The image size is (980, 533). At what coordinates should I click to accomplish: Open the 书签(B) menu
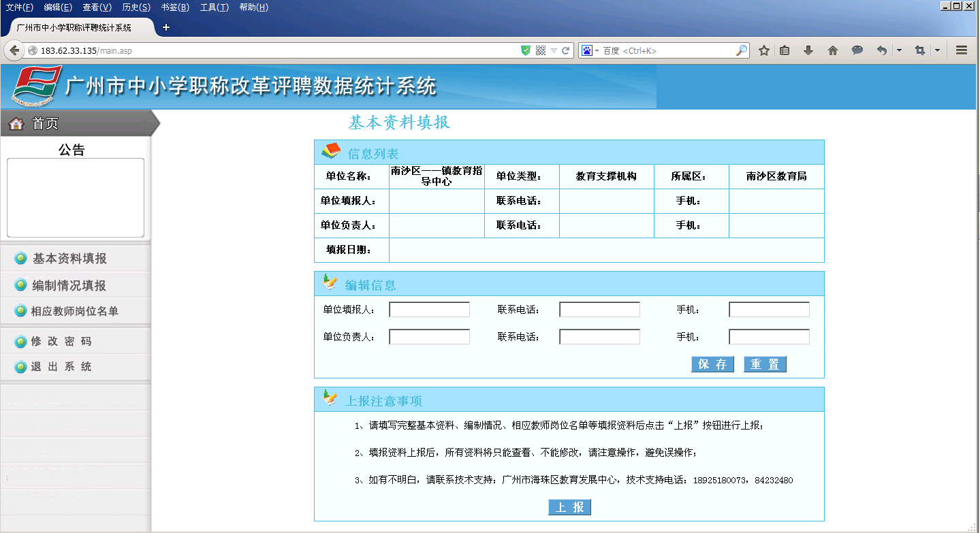(175, 7)
